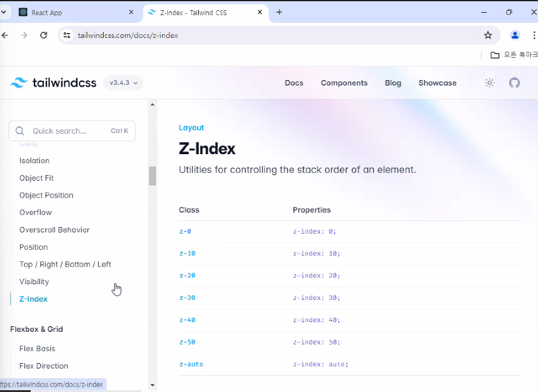Click the 'z-index: 20;' property cell

316,275
